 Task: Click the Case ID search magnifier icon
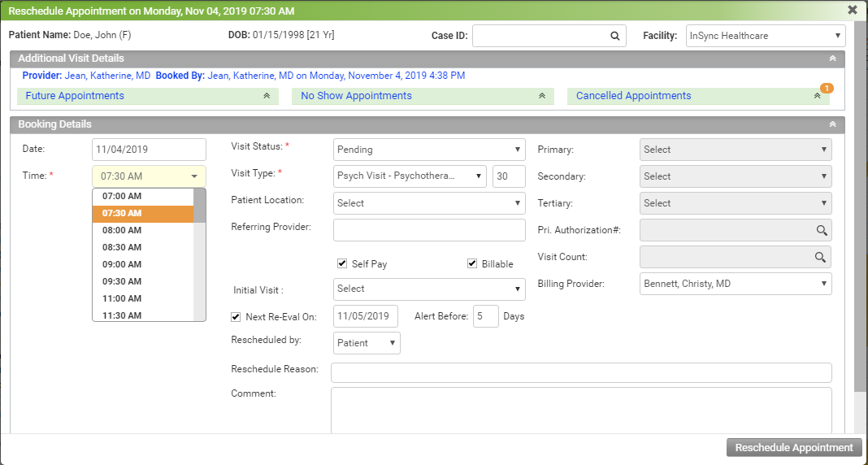[x=615, y=36]
